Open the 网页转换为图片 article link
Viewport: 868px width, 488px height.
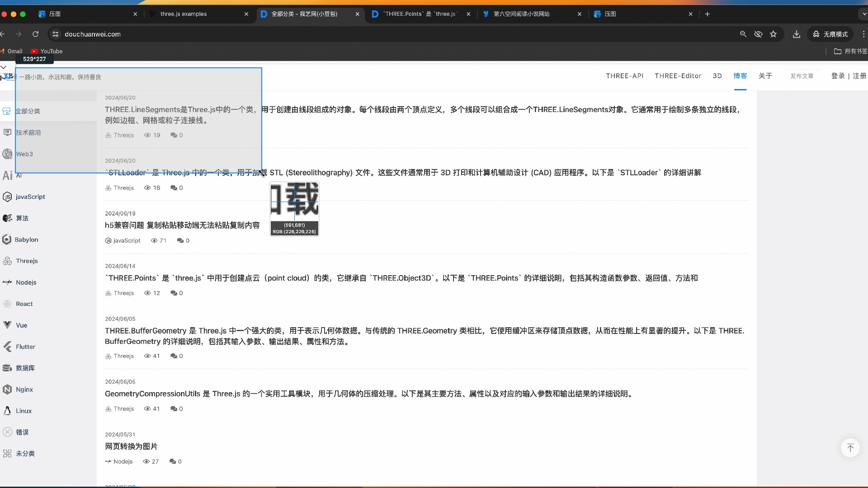pos(131,446)
